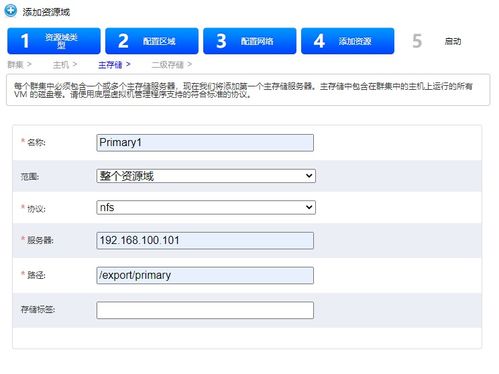
Task: Open the 协议 dropdown showing nfs
Action: [x=206, y=207]
